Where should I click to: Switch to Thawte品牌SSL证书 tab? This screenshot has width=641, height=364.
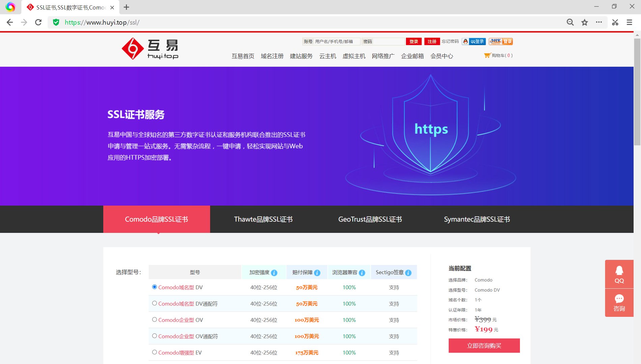point(263,219)
